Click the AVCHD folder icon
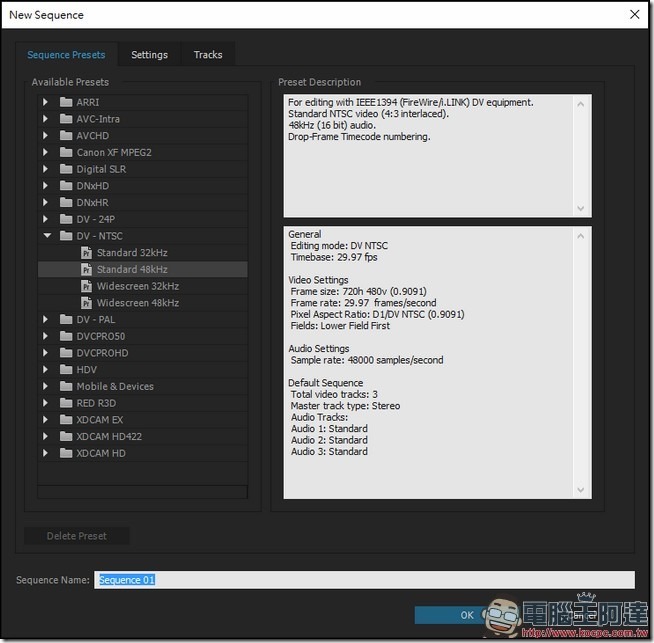The image size is (654, 643). (66, 136)
